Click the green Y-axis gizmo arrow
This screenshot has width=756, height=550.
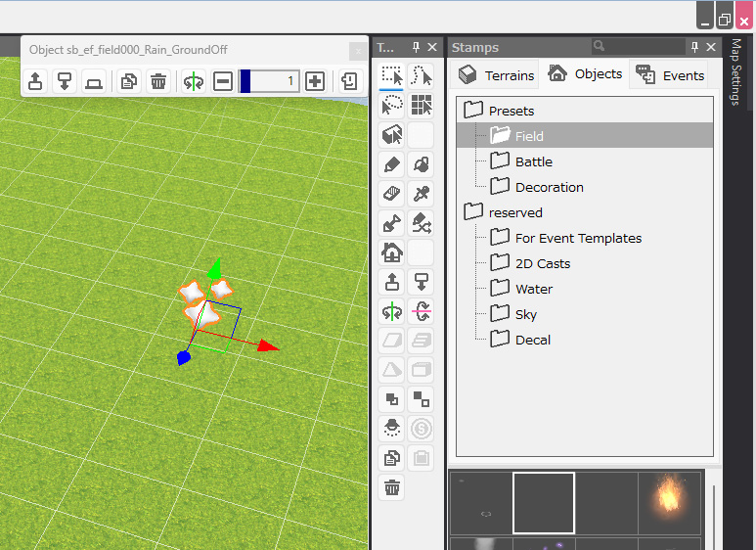point(214,268)
